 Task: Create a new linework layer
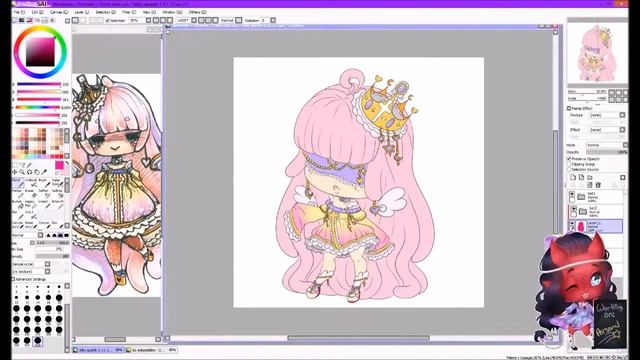(581, 178)
